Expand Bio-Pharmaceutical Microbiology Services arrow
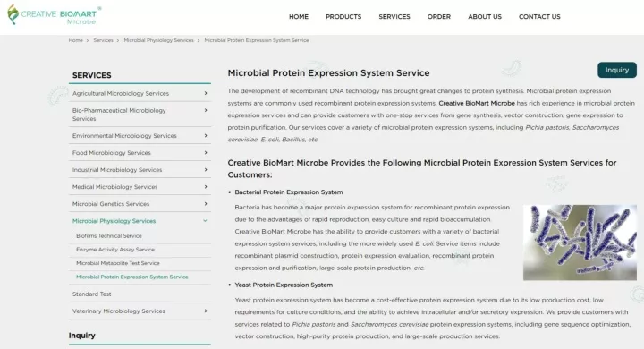The image size is (644, 349). tap(206, 110)
